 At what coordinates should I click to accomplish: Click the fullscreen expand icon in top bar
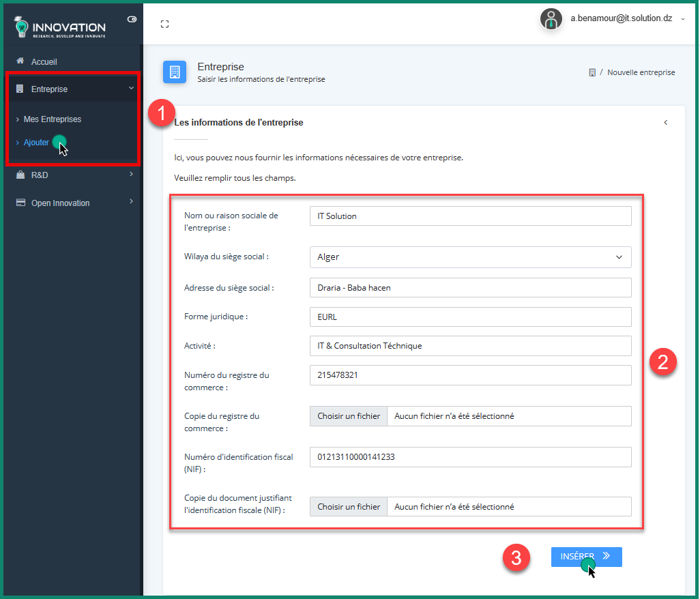tap(164, 24)
